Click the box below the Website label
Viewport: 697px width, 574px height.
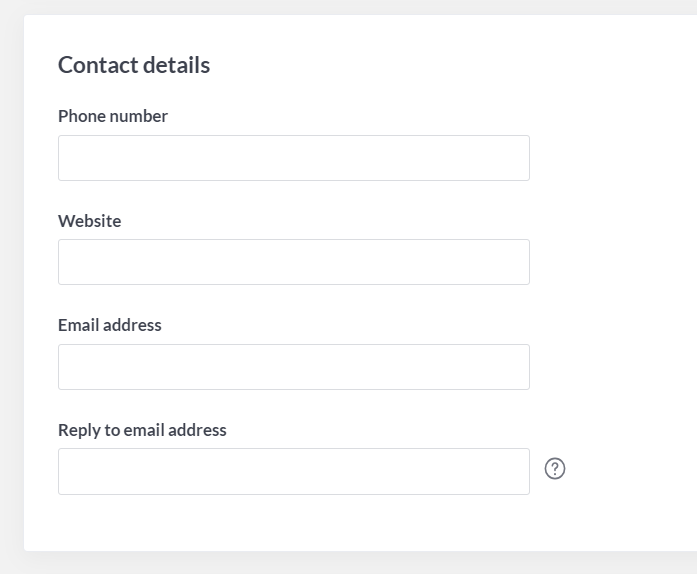(294, 262)
